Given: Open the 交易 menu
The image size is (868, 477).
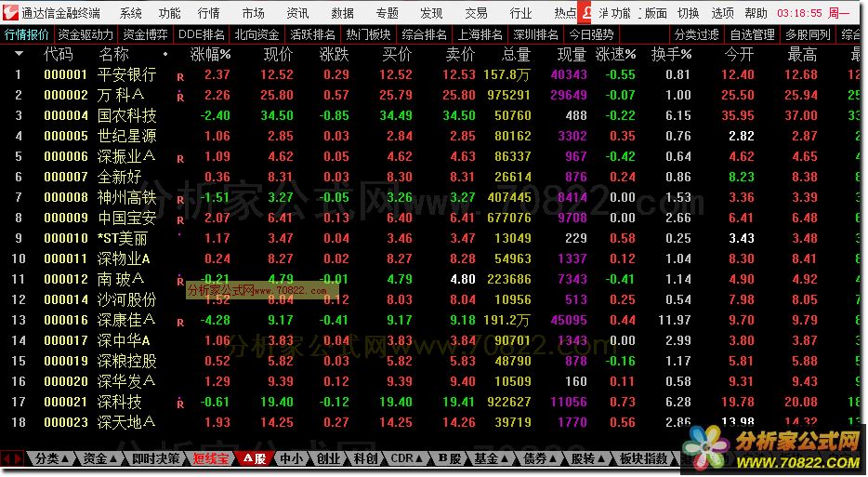Looking at the screenshot, I should coord(476,13).
